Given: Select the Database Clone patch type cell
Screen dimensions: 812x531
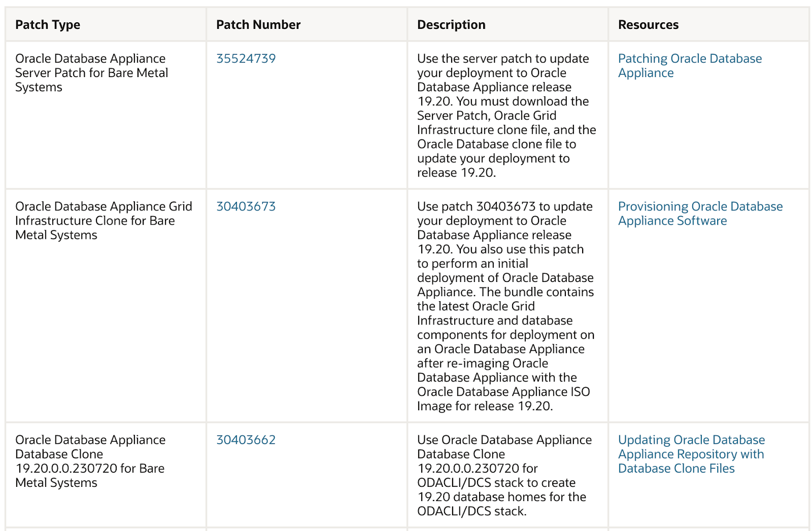Looking at the screenshot, I should tap(90, 462).
